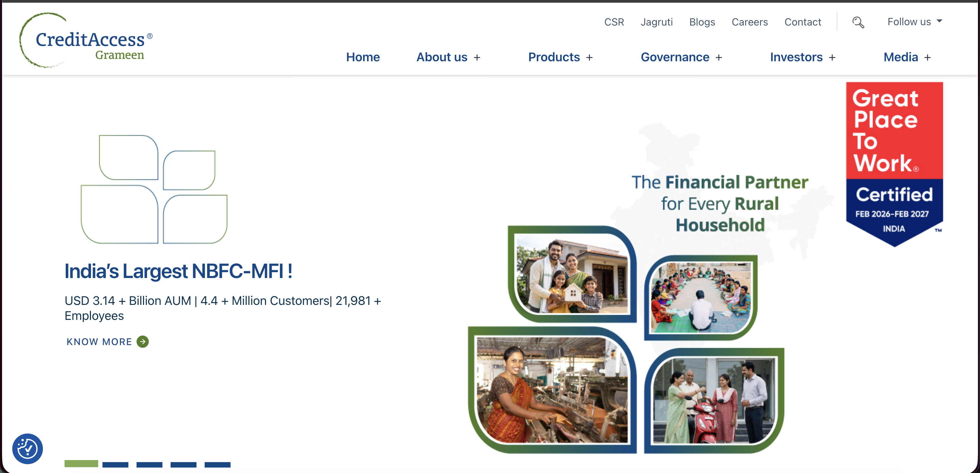Jump to the third carousel slide indicator
This screenshot has height=473, width=980.
pos(149,464)
